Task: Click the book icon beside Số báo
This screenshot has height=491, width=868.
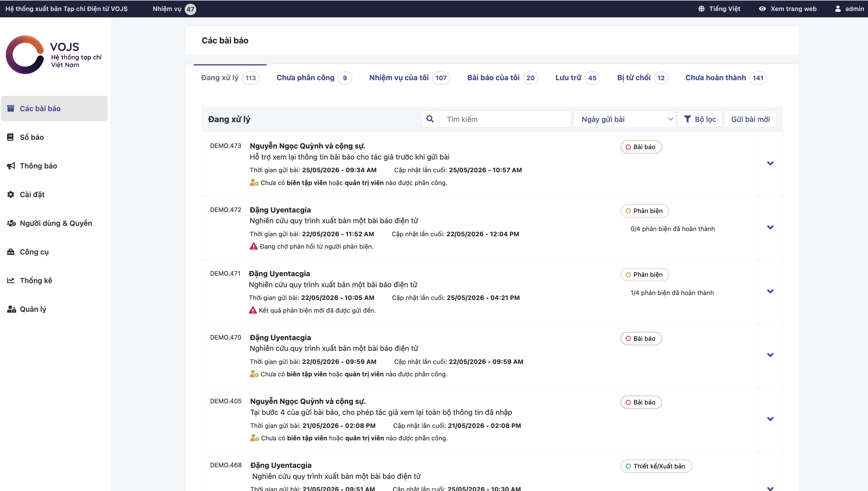Action: point(10,137)
